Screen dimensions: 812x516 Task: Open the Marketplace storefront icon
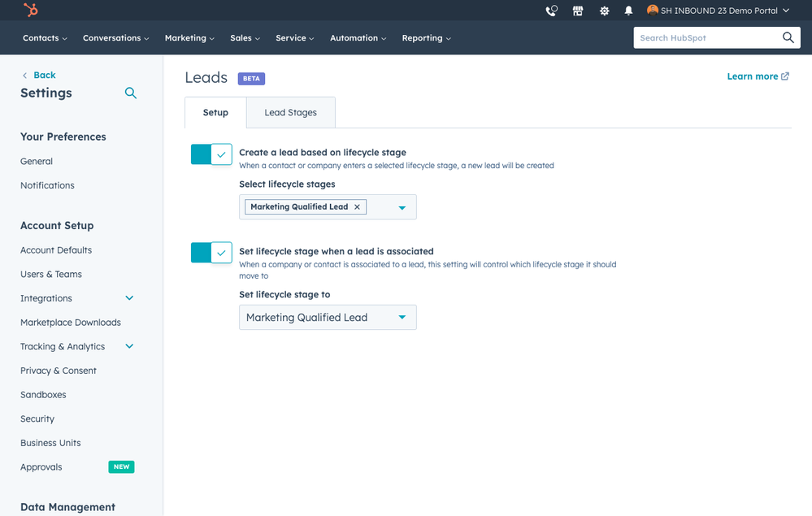[x=578, y=11]
